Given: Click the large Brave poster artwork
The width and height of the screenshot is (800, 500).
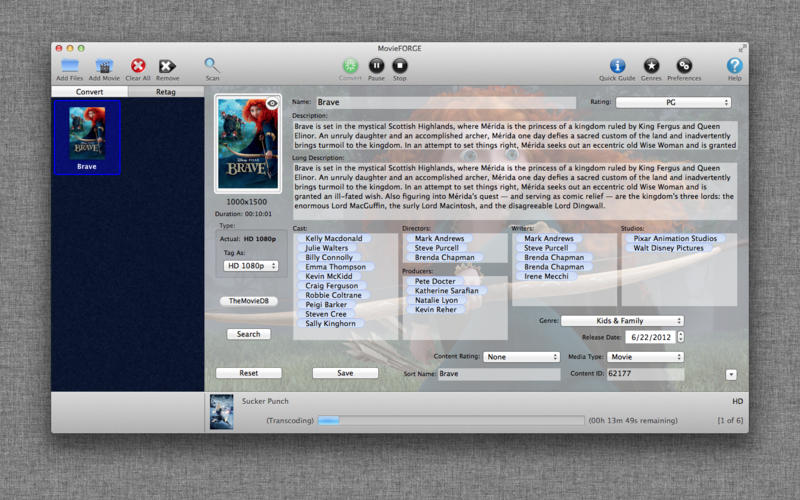Looking at the screenshot, I should pyautogui.click(x=248, y=143).
